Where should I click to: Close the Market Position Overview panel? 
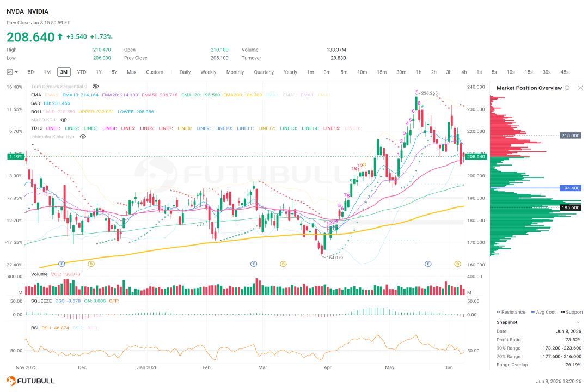(580, 88)
